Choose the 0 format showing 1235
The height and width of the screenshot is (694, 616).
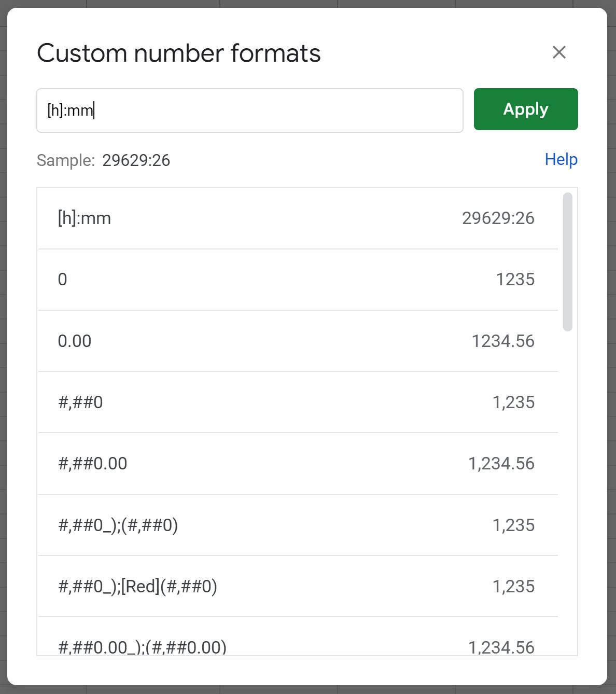(x=298, y=280)
